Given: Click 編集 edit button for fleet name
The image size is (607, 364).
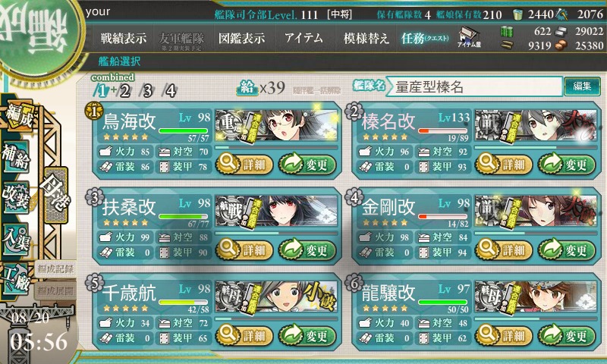Looking at the screenshot, I should pyautogui.click(x=582, y=86).
